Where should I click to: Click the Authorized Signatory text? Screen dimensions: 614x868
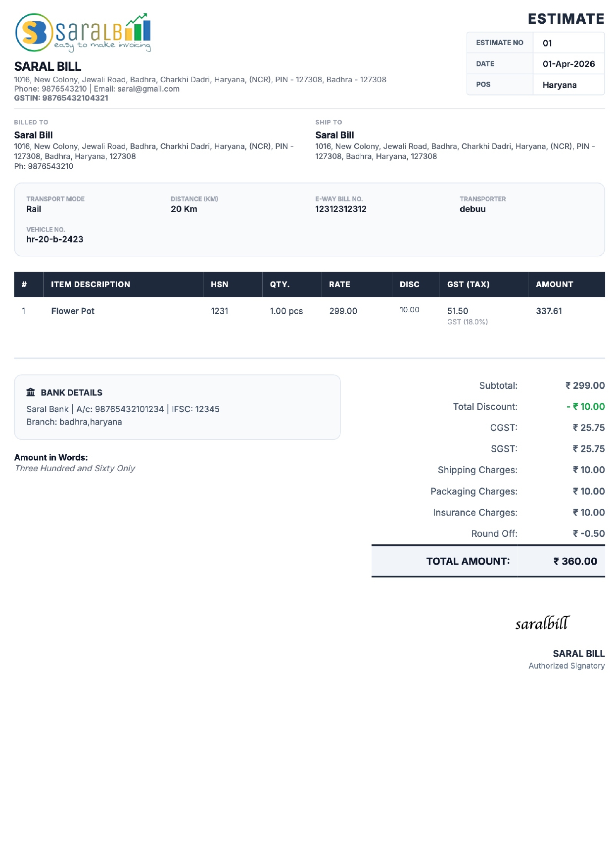click(x=567, y=666)
